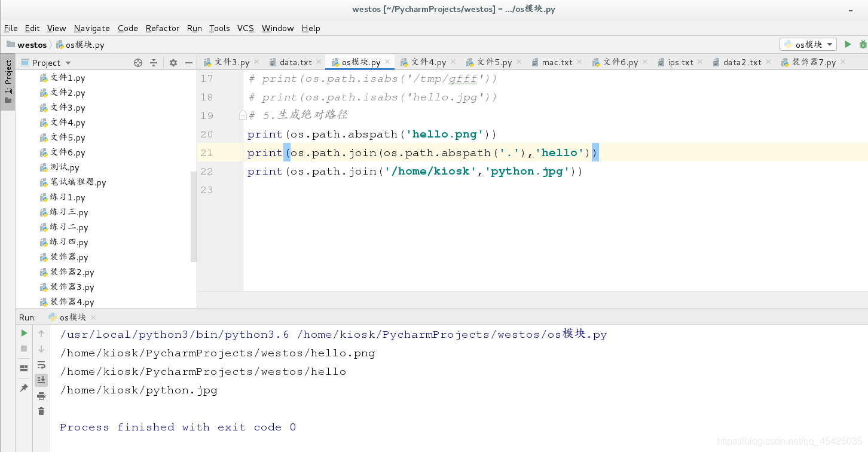868x452 pixels.
Task: Open the Edit menu
Action: (x=32, y=28)
